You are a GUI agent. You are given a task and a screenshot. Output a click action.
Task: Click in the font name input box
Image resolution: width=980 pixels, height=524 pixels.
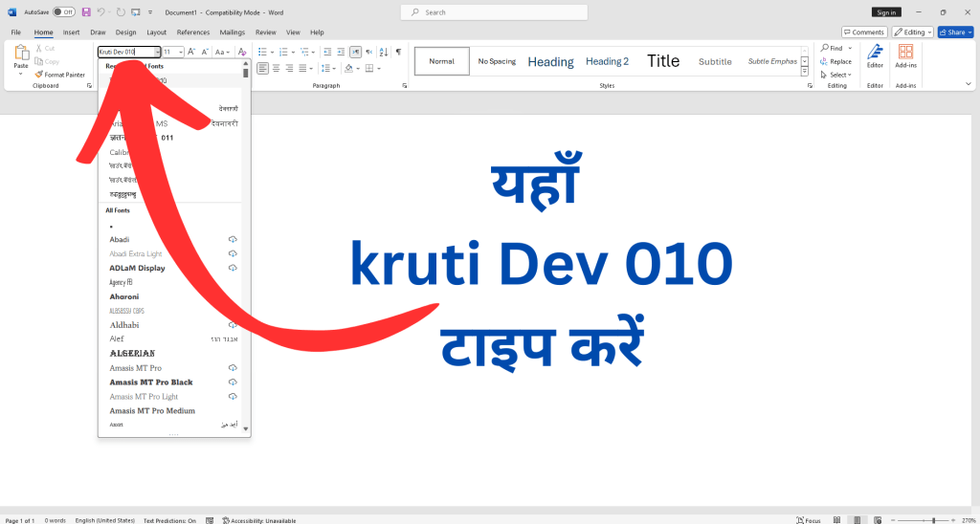click(x=125, y=52)
